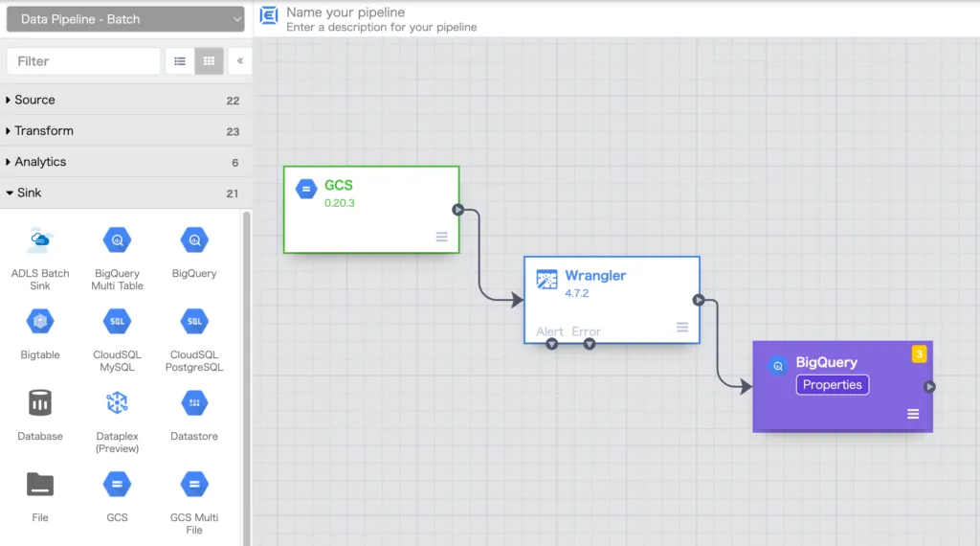Open the GCS node hamburger menu

click(442, 237)
